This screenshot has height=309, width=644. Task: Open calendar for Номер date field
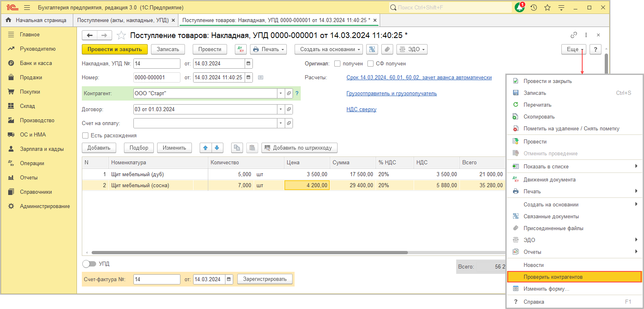tap(248, 78)
